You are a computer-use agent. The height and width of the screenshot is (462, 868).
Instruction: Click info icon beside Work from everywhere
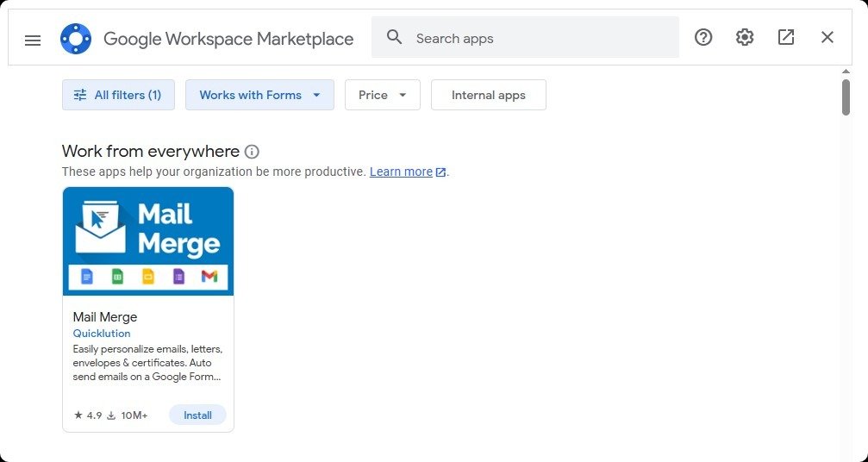[252, 152]
